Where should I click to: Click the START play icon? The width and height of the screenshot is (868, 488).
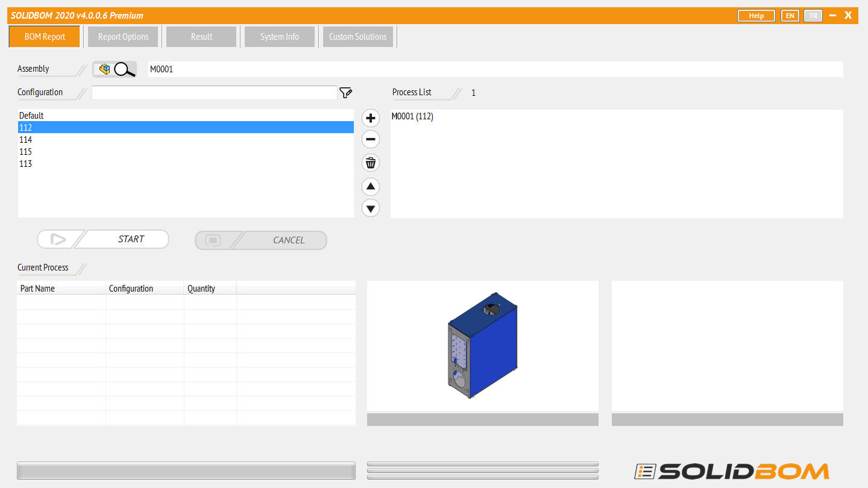pyautogui.click(x=58, y=239)
